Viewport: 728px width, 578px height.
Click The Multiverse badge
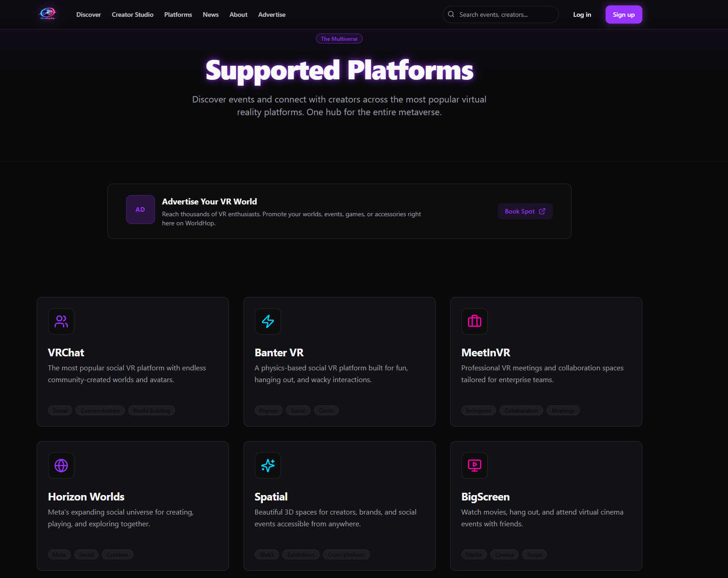[x=339, y=39]
